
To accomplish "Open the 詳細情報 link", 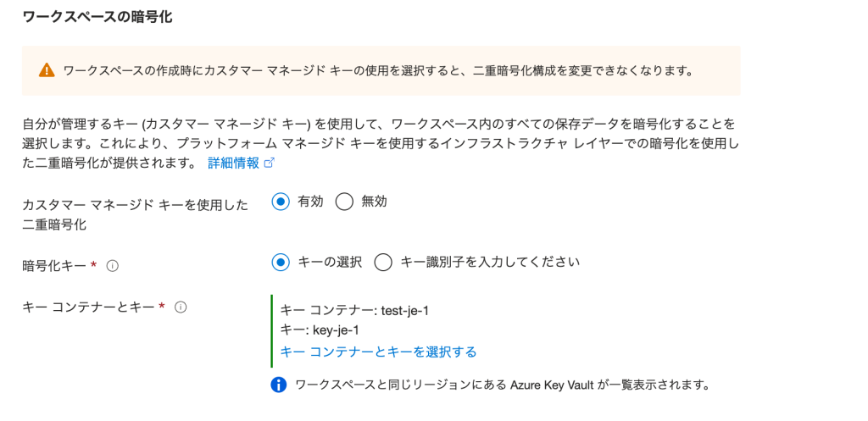I will pos(233,163).
